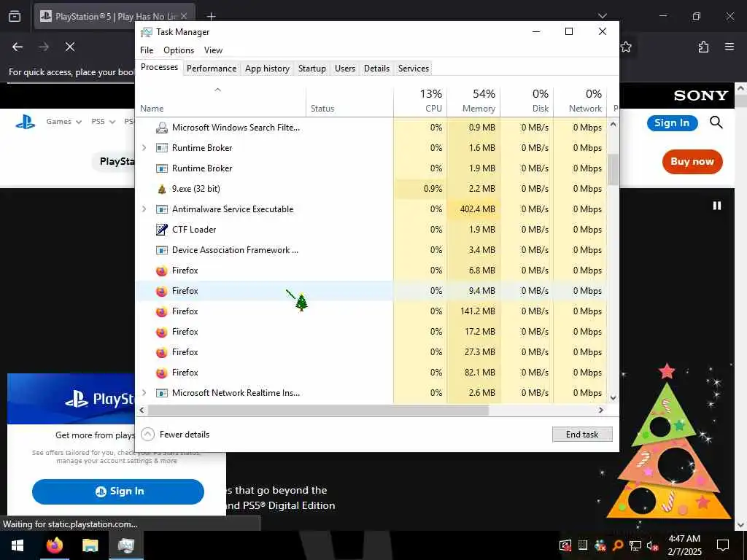Click the 402.4 MB memory cell
Image resolution: width=747 pixels, height=560 pixels.
click(x=473, y=209)
